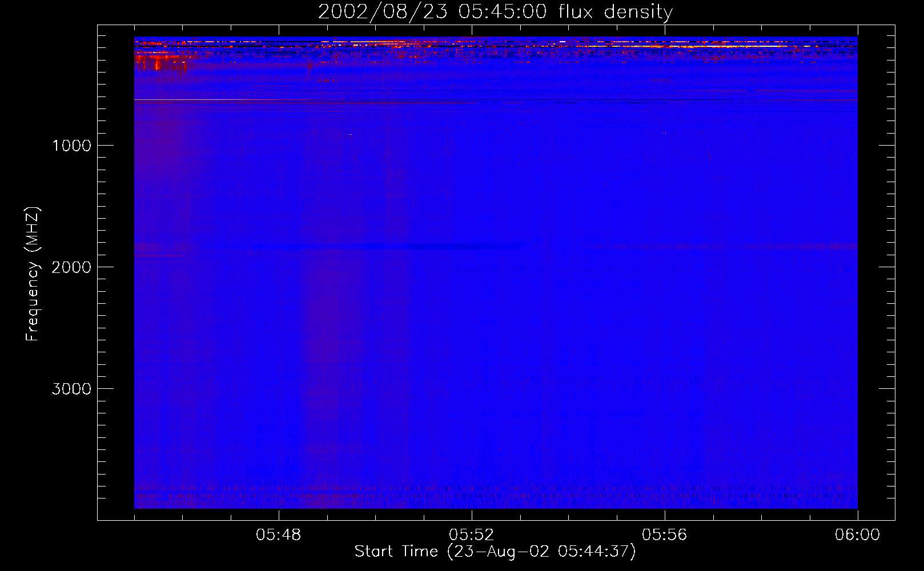Click the plot title "2002/08/23 05:45:00 flux density"
Screen dimensions: 924x571
495,11
